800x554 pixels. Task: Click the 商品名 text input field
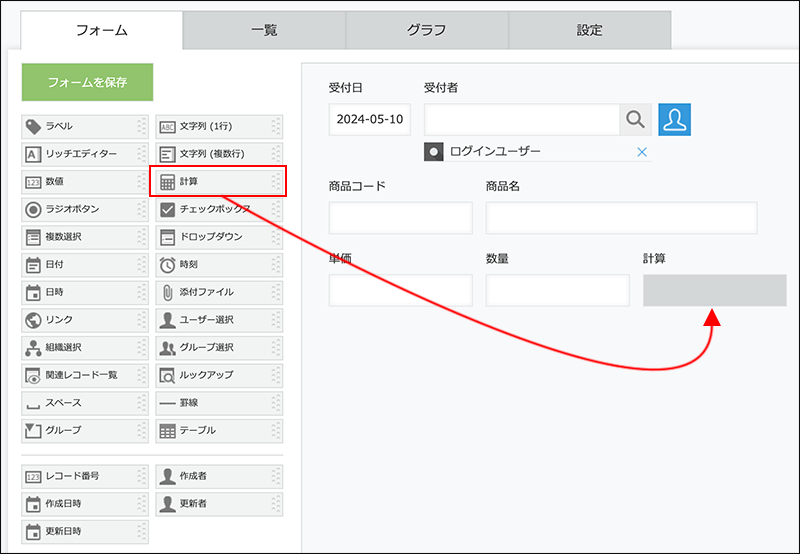pyautogui.click(x=621, y=218)
